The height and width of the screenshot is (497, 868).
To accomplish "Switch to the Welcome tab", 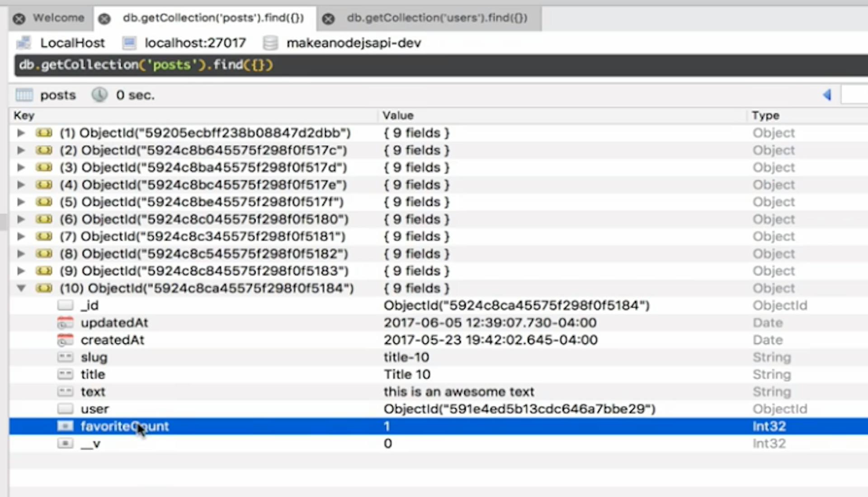I will (58, 18).
